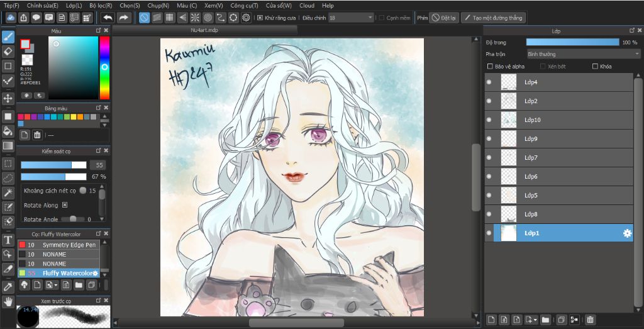
Task: Open the Tệp(F) menu
Action: pos(11,6)
